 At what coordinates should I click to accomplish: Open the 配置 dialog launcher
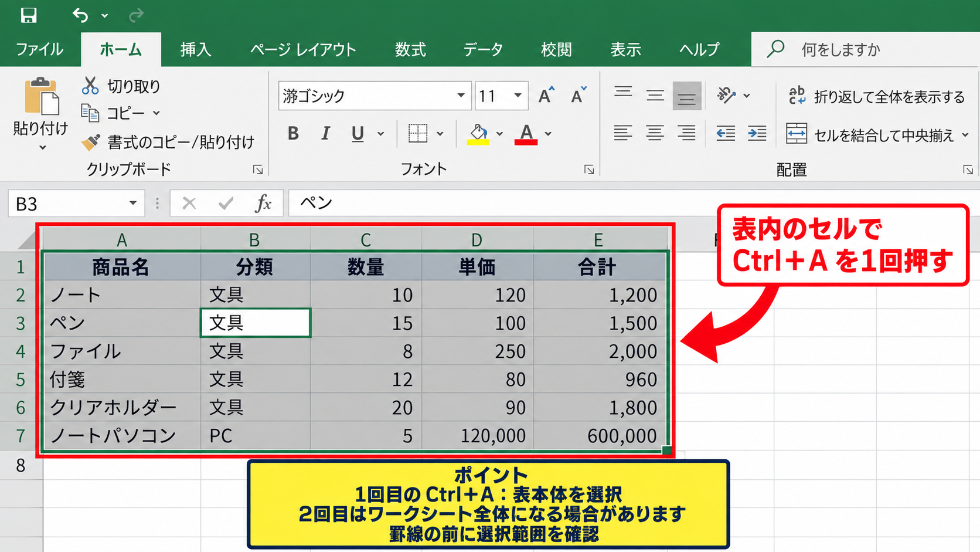click(968, 170)
